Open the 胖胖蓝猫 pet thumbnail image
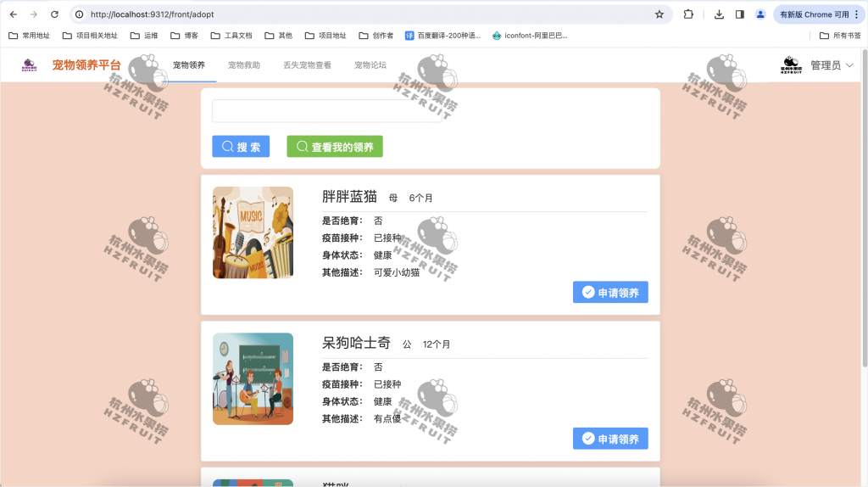 click(253, 232)
